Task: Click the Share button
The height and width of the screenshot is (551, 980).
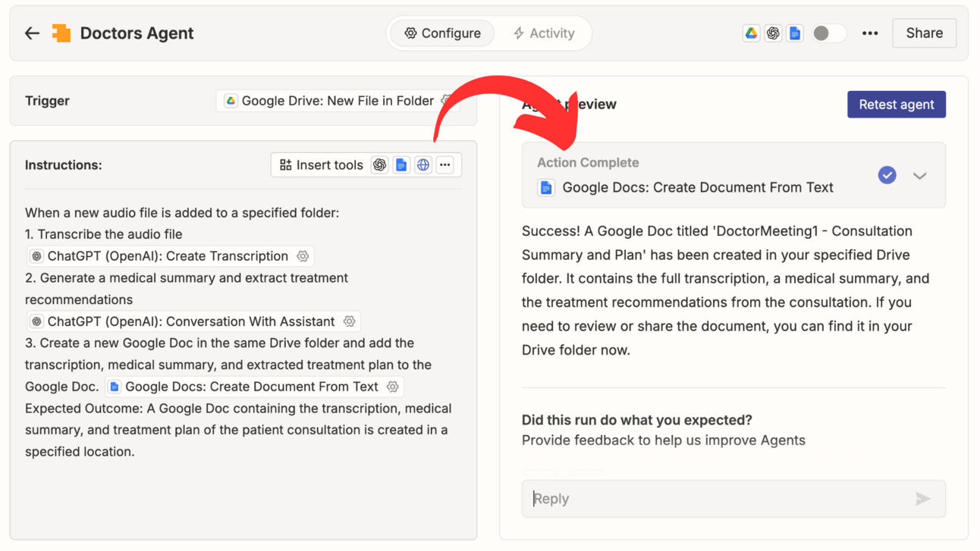Action: (924, 33)
